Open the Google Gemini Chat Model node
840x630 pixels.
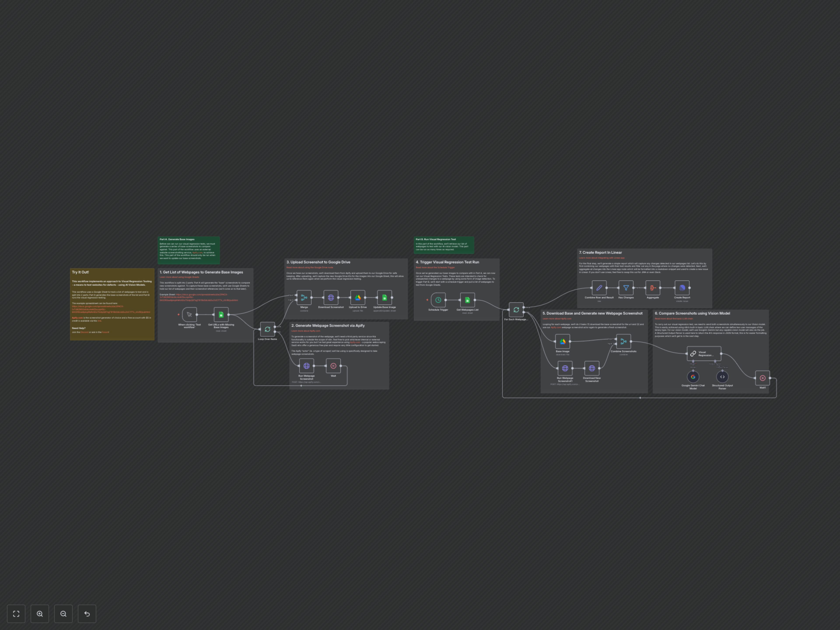click(693, 377)
